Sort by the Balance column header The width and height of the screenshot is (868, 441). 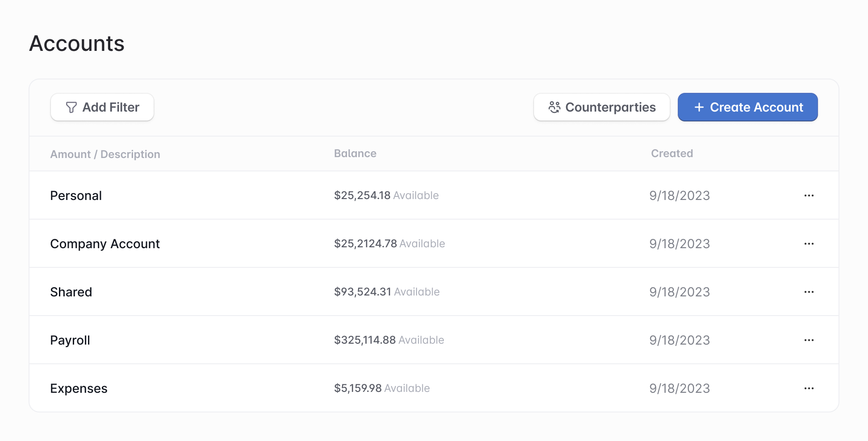tap(355, 154)
